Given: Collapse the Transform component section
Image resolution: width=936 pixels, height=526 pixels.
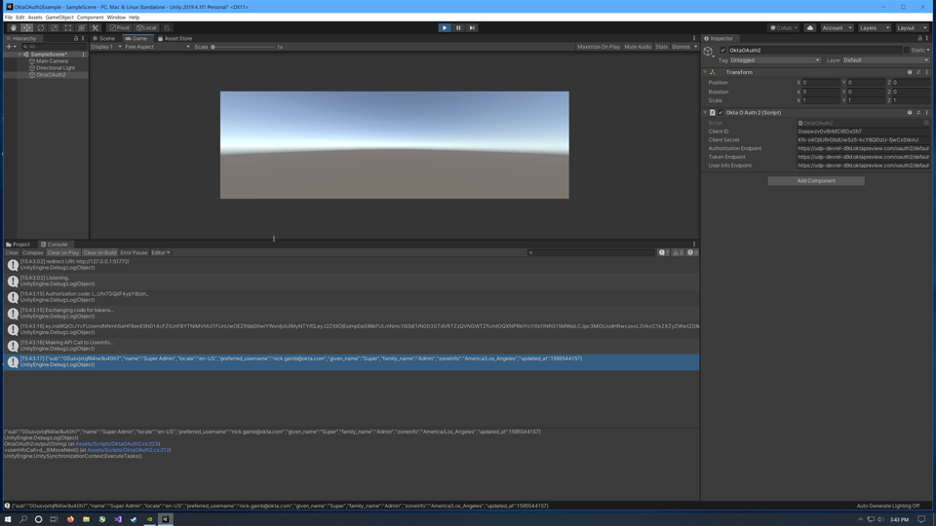Looking at the screenshot, I should coord(705,72).
